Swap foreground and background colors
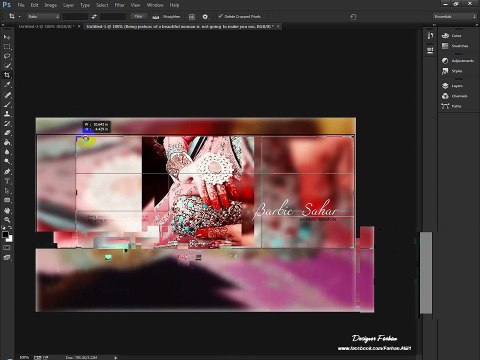The image size is (480, 360). click(10, 228)
